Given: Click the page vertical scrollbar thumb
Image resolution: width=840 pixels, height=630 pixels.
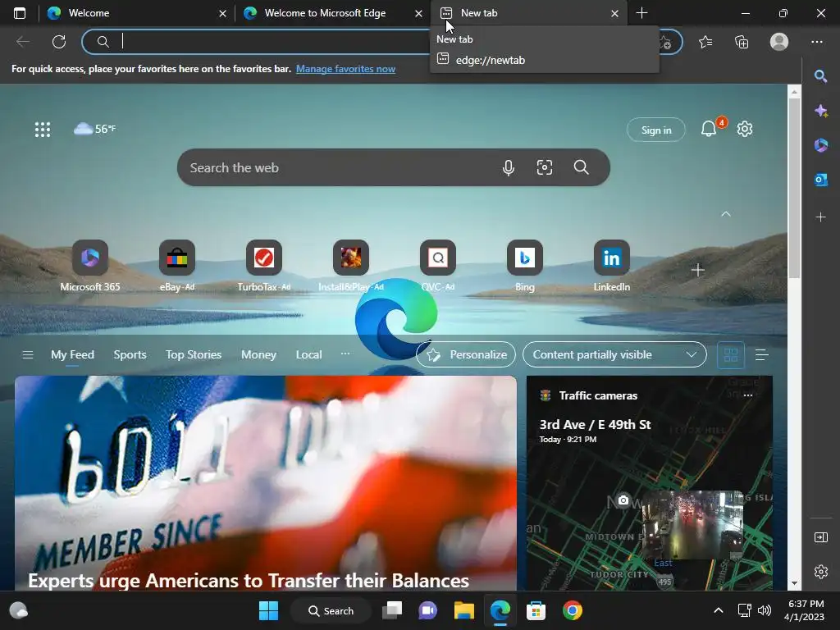Looking at the screenshot, I should tap(794, 188).
